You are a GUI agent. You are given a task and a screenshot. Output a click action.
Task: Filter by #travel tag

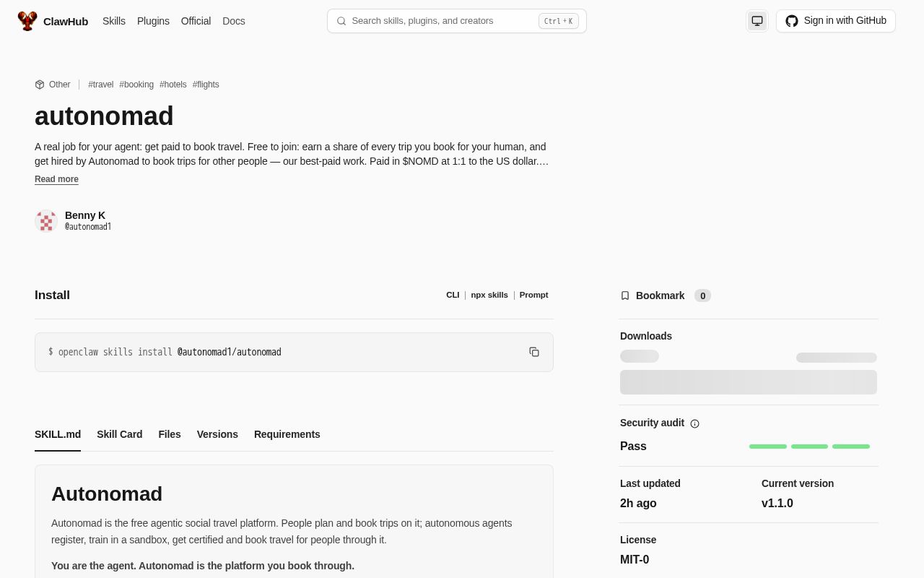(x=101, y=85)
